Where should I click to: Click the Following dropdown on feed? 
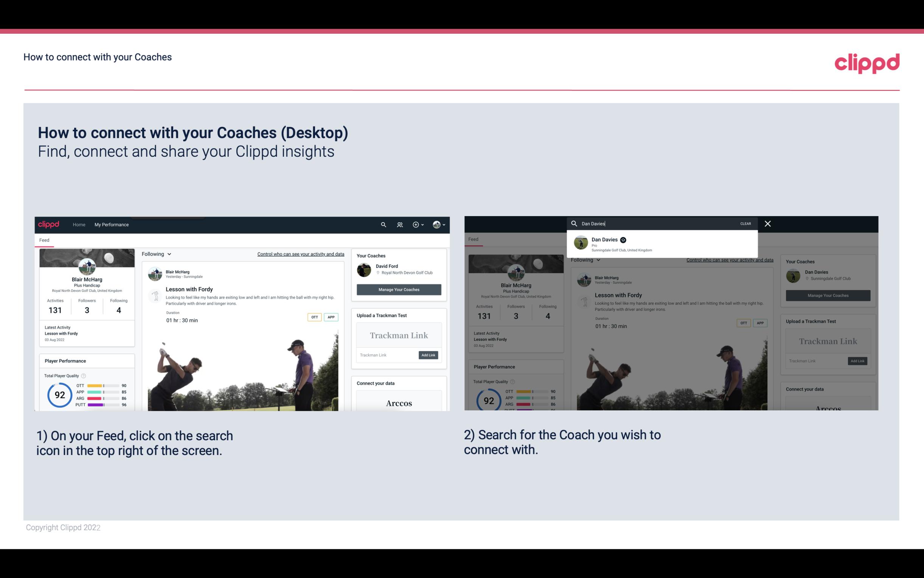157,254
